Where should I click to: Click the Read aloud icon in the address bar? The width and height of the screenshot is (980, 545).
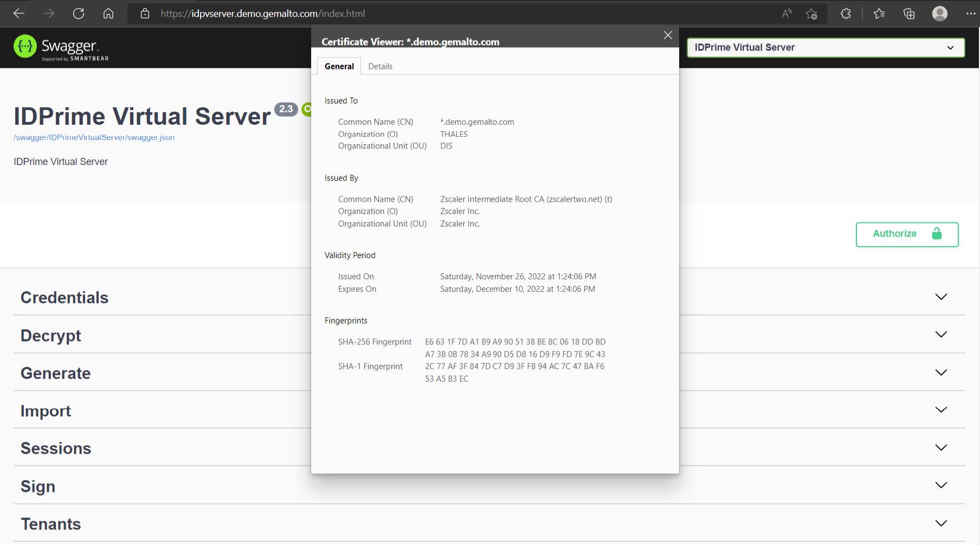coord(786,14)
